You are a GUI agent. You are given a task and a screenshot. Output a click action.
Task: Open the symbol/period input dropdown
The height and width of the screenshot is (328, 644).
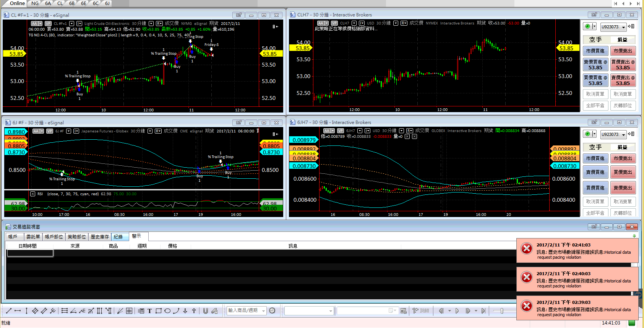(264, 311)
